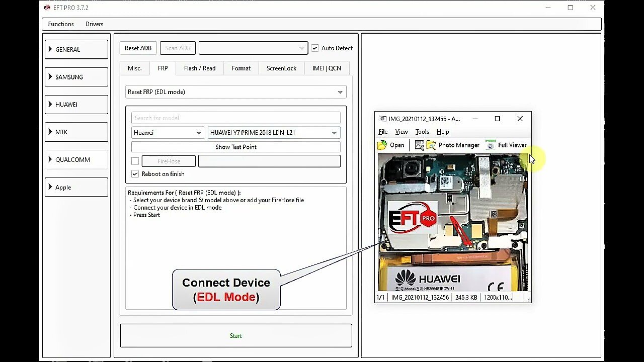
Task: Open the Reset FRP (EDL mode) dropdown
Action: [236, 92]
